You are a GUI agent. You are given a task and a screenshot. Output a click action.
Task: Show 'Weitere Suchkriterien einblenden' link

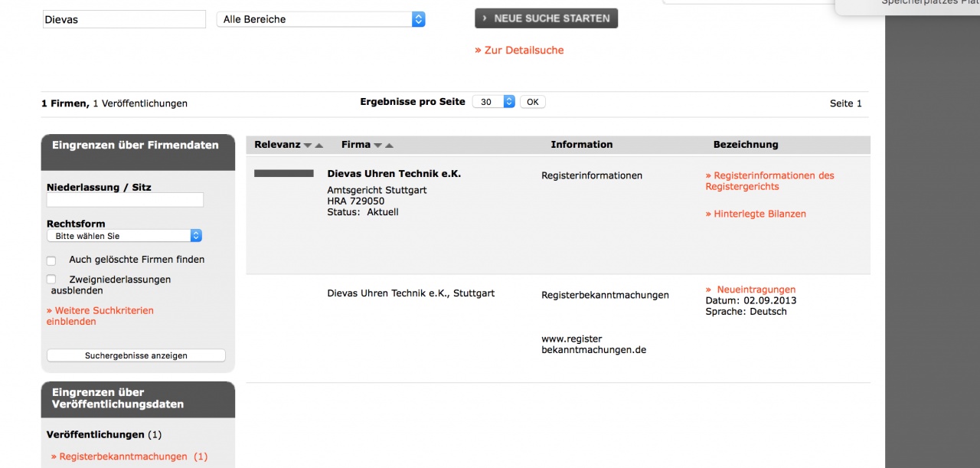pos(100,316)
